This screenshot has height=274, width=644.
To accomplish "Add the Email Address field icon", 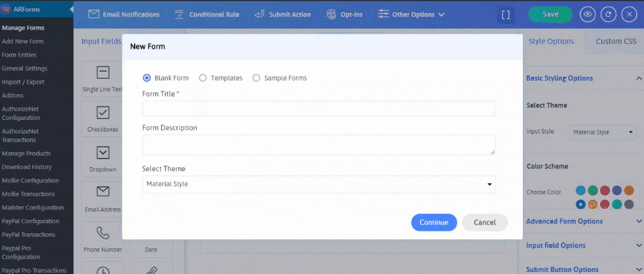I will (102, 193).
